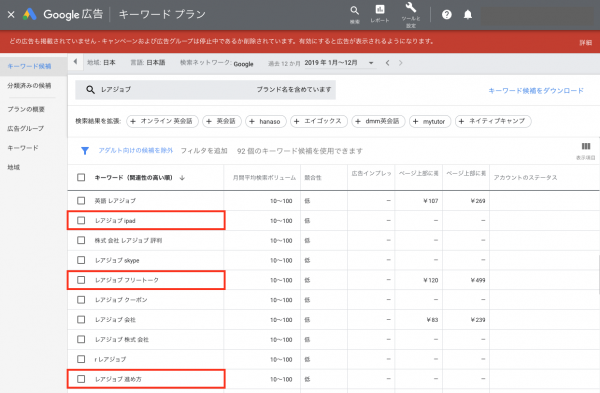This screenshot has height=393, width=600.
Task: Click ¥269 bid value in 英語 レアジョブ row
Action: point(478,201)
